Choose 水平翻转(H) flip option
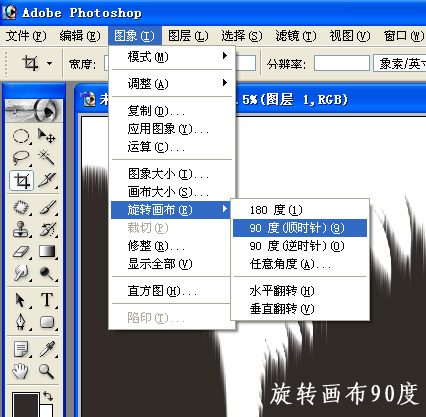Image resolution: width=426 pixels, height=417 pixels. pyautogui.click(x=300, y=291)
